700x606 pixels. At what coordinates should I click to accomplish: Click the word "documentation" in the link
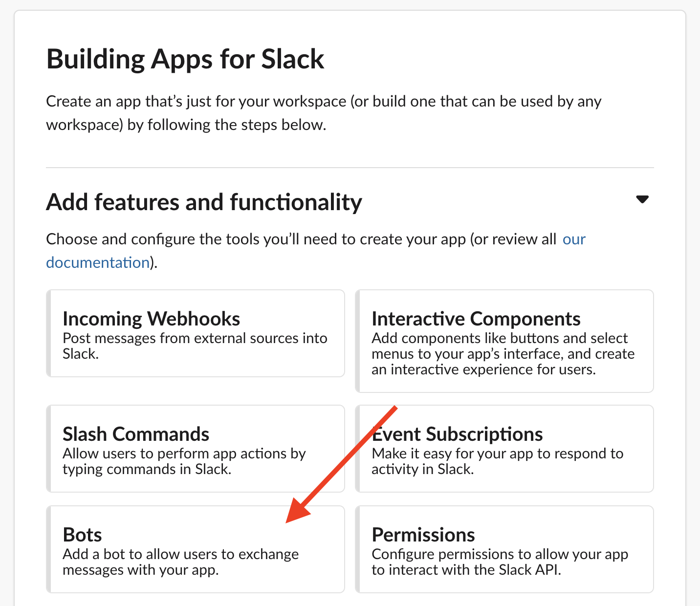pos(98,263)
